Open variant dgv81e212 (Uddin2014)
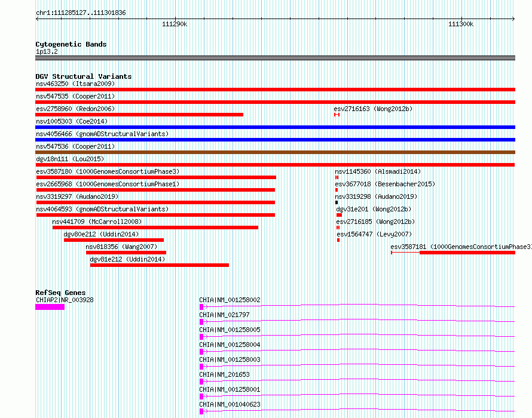 pos(127,259)
